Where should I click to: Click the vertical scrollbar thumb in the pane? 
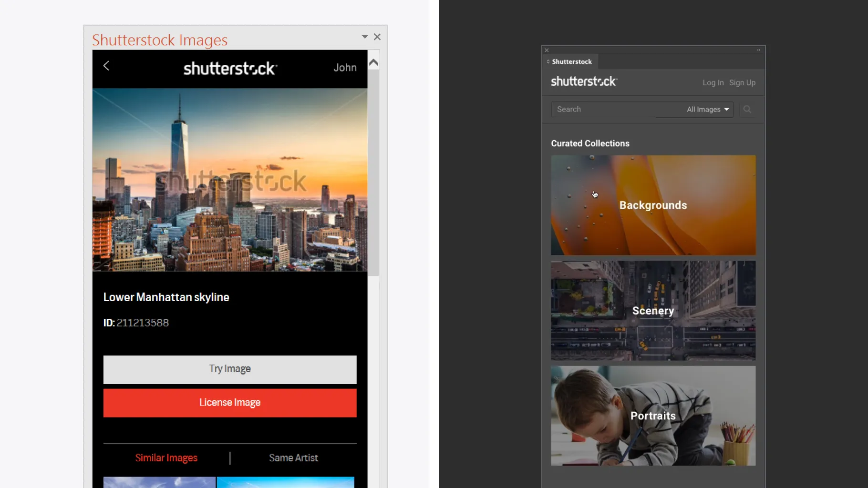pos(373,173)
